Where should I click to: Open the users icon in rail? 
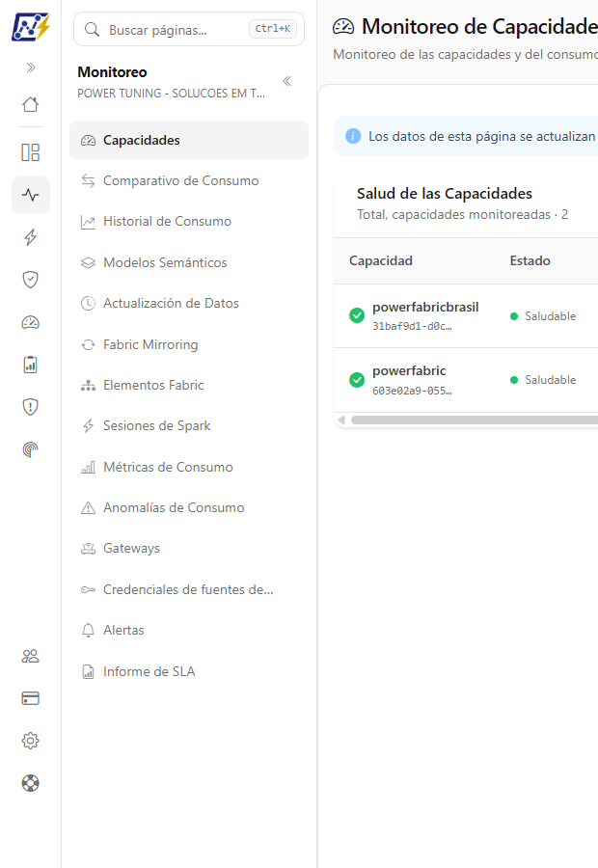(31, 656)
